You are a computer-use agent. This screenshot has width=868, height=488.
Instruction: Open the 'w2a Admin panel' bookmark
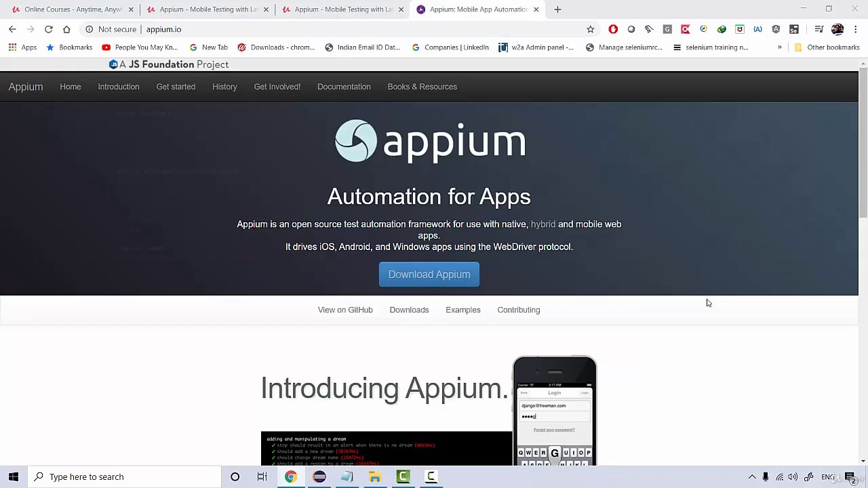536,47
